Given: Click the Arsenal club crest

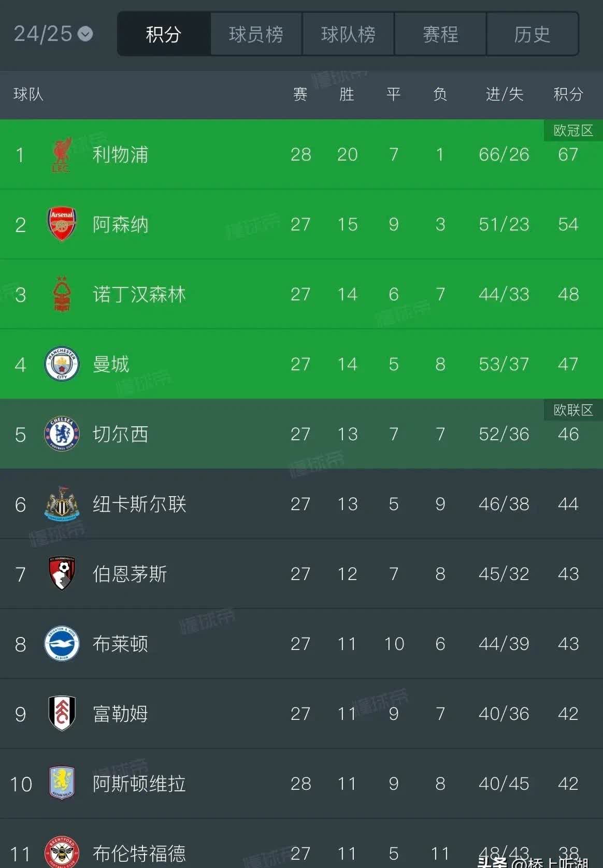Looking at the screenshot, I should (x=62, y=225).
